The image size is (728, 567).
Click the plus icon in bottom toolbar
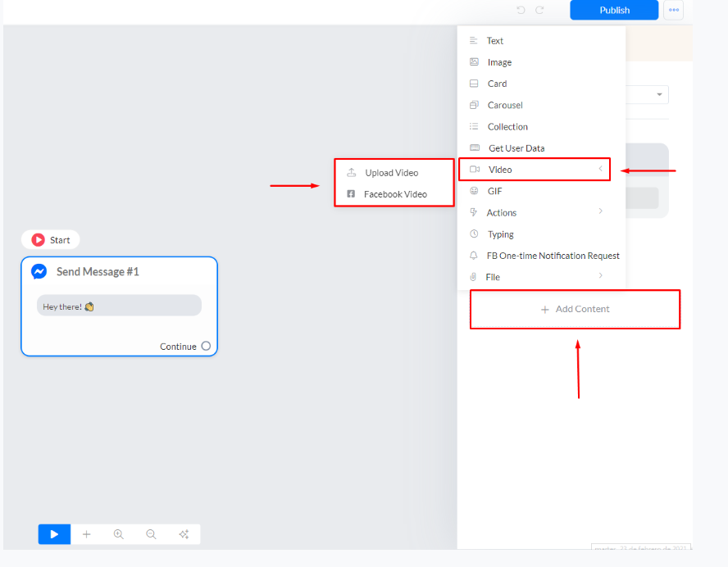87,534
